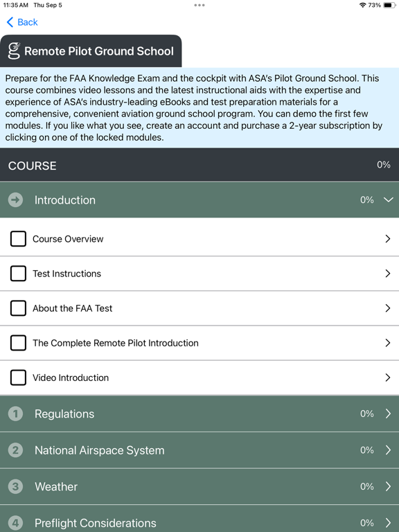This screenshot has height=532, width=399.
Task: Click the number 4 Preflight badge
Action: pos(16,523)
